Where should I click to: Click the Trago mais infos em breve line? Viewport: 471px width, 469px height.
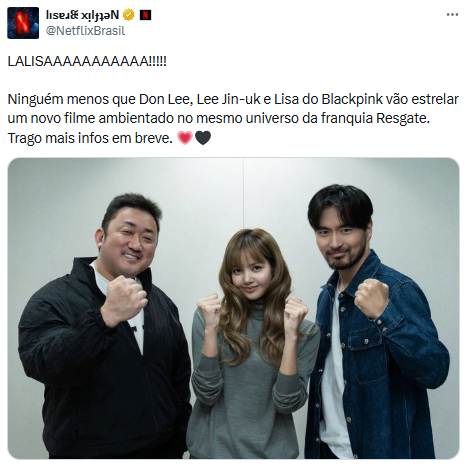click(90, 138)
